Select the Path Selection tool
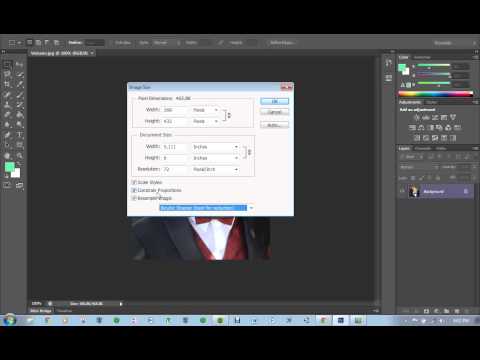This screenshot has height=360, width=480. (x=7, y=145)
